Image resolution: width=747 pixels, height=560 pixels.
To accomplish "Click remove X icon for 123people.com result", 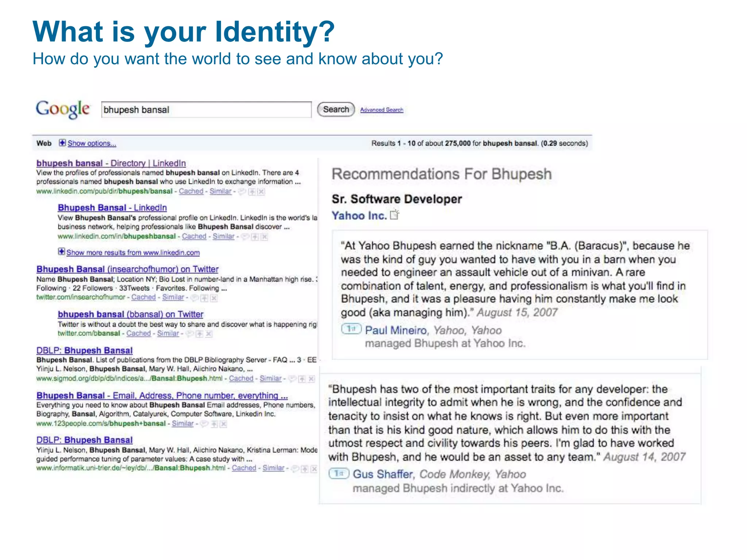I will [224, 424].
